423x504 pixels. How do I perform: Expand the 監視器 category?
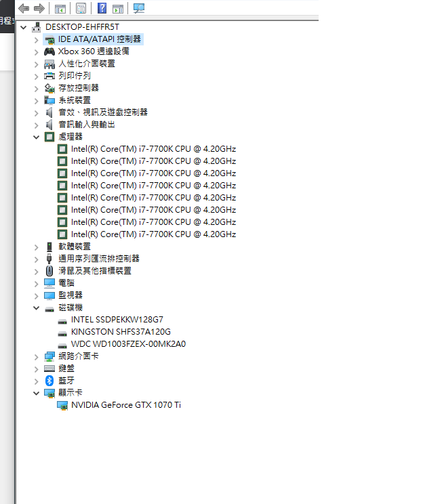(x=37, y=296)
